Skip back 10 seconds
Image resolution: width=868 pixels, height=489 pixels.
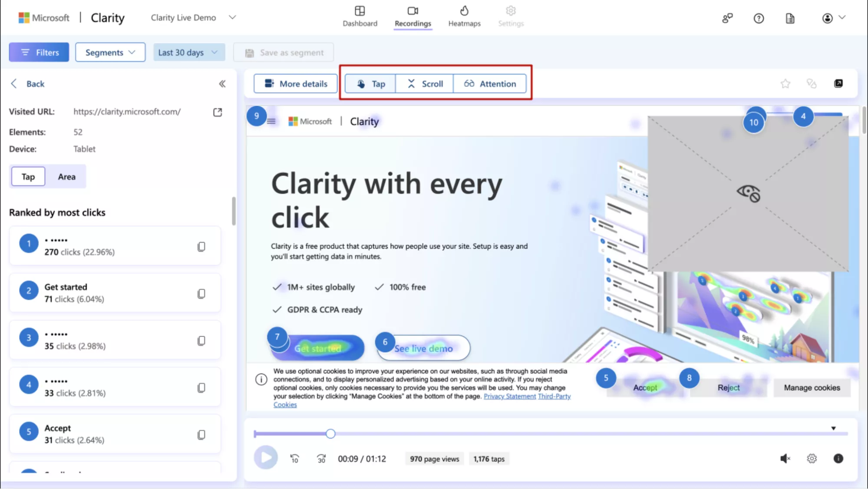[294, 459]
